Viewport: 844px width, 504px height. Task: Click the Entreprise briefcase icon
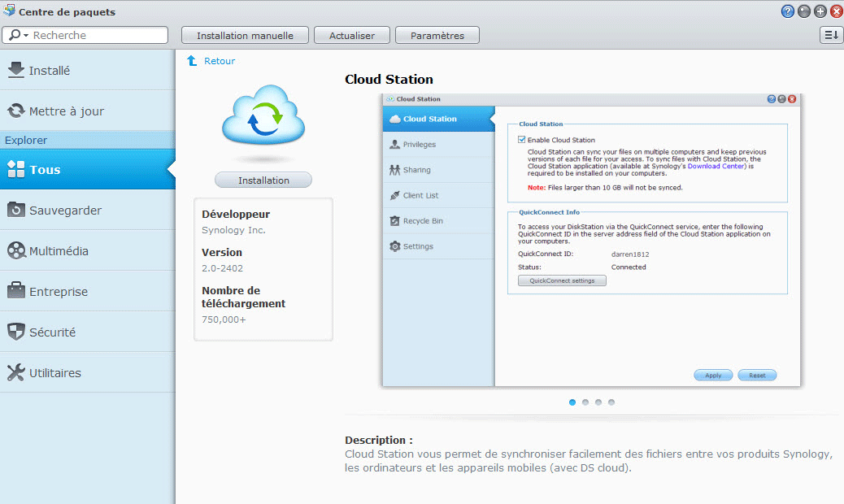coord(16,291)
